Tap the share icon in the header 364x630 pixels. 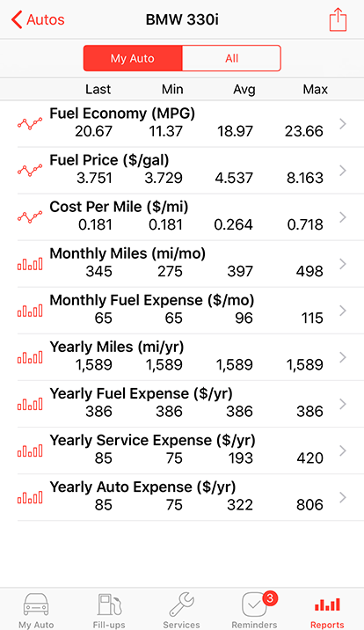[338, 19]
